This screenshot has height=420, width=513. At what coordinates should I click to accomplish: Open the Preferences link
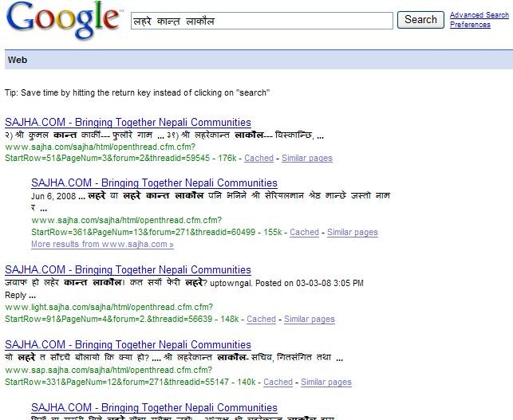(470, 25)
